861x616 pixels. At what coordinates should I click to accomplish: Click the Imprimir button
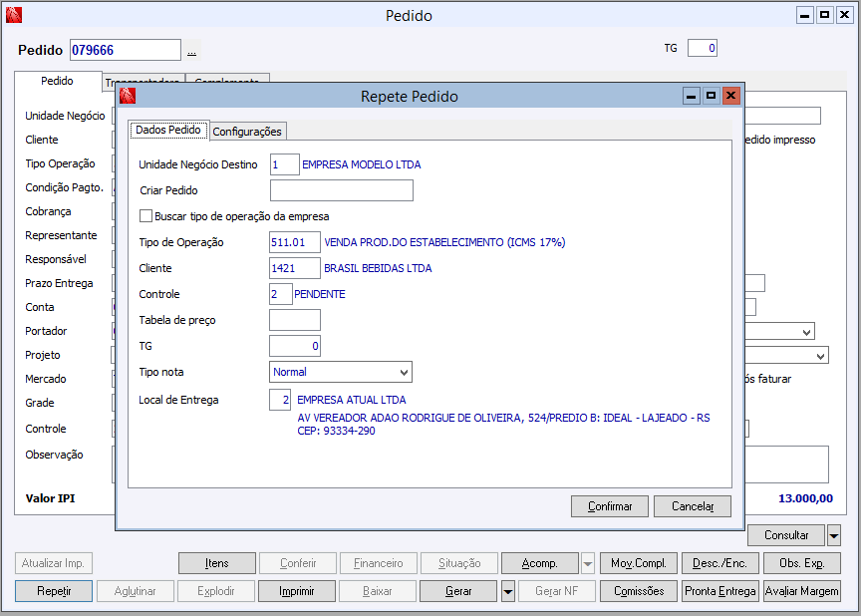(297, 591)
